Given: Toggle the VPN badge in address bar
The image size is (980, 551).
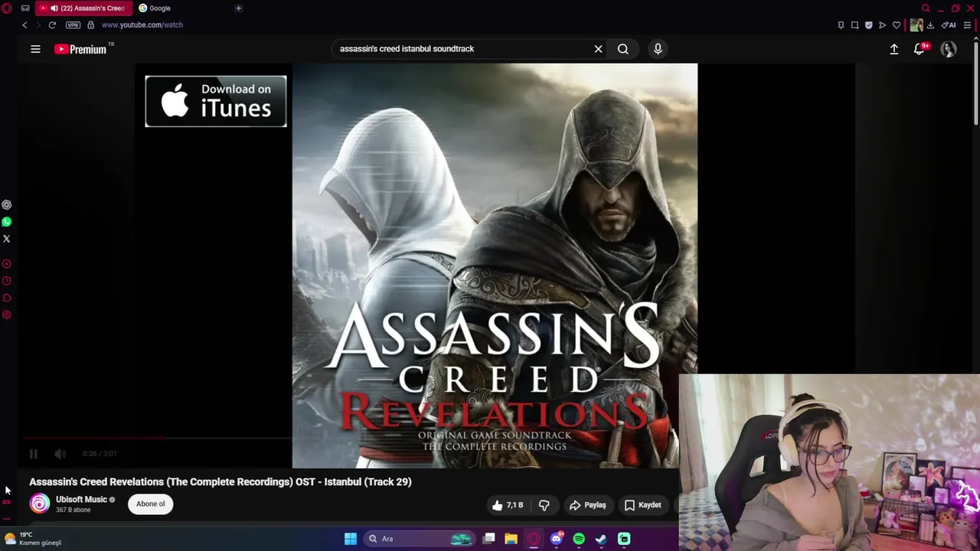Looking at the screenshot, I should tap(73, 25).
